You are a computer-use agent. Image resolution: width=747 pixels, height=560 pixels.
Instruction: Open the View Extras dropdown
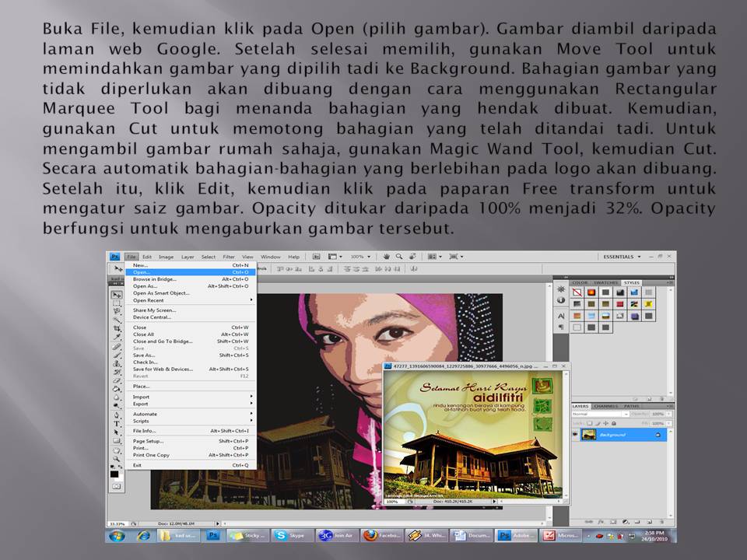pos(335,257)
